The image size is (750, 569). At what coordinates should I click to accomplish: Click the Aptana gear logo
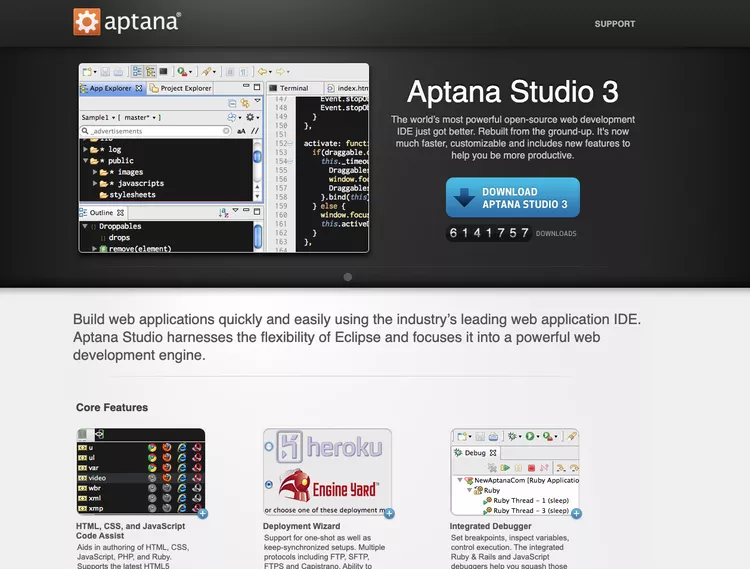[87, 22]
